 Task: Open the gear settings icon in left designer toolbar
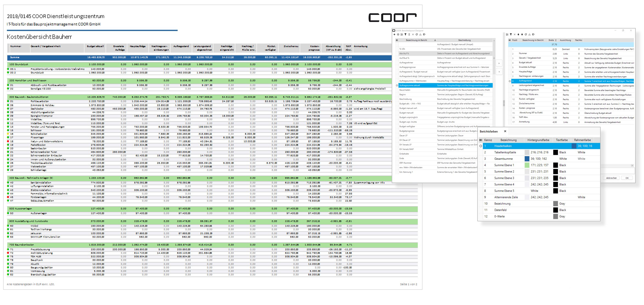[398, 35]
